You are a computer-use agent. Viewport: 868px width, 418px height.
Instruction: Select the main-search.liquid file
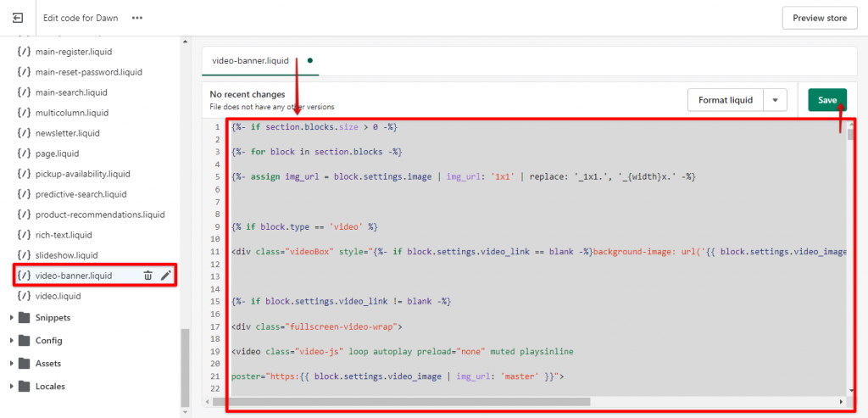click(71, 92)
